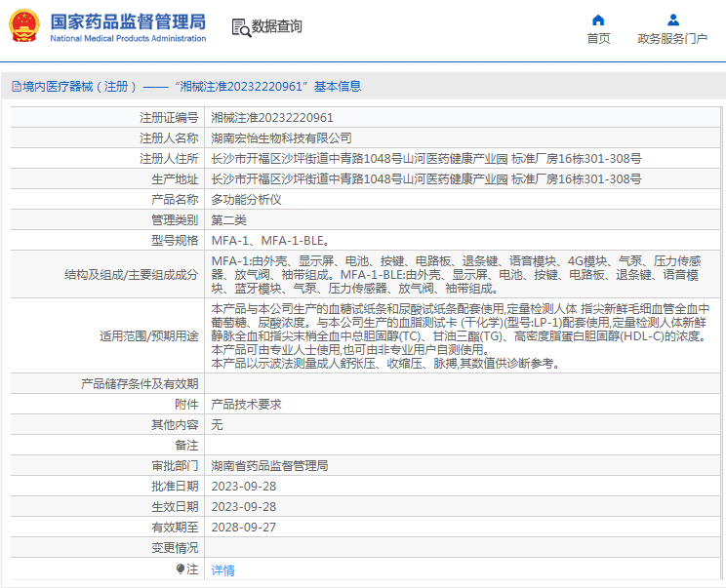Click 批准日期 value 2023-09-28
Viewport: 726px width, 588px height.
point(244,487)
